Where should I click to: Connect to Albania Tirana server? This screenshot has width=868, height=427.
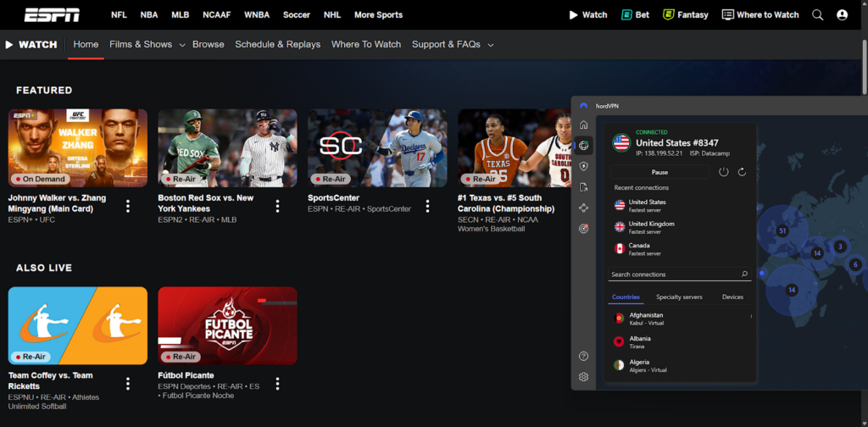point(680,341)
